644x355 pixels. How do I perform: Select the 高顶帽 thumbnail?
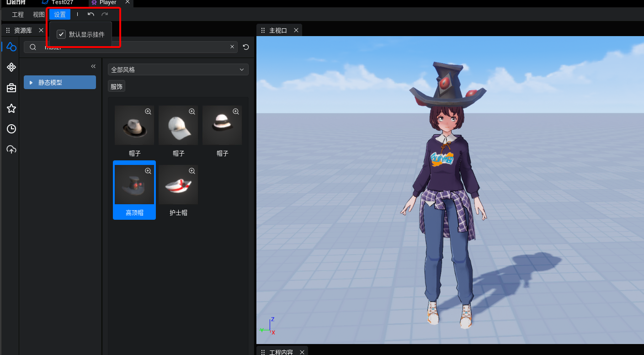(134, 185)
